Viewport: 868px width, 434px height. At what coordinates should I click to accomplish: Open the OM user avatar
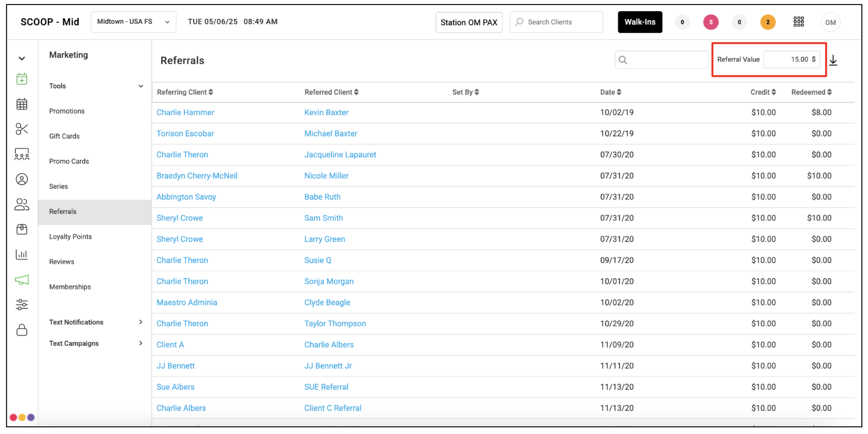pos(831,22)
